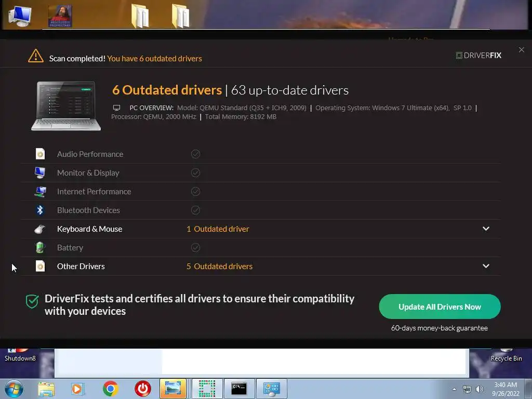Open Windows Media Player from taskbar

coord(78,389)
